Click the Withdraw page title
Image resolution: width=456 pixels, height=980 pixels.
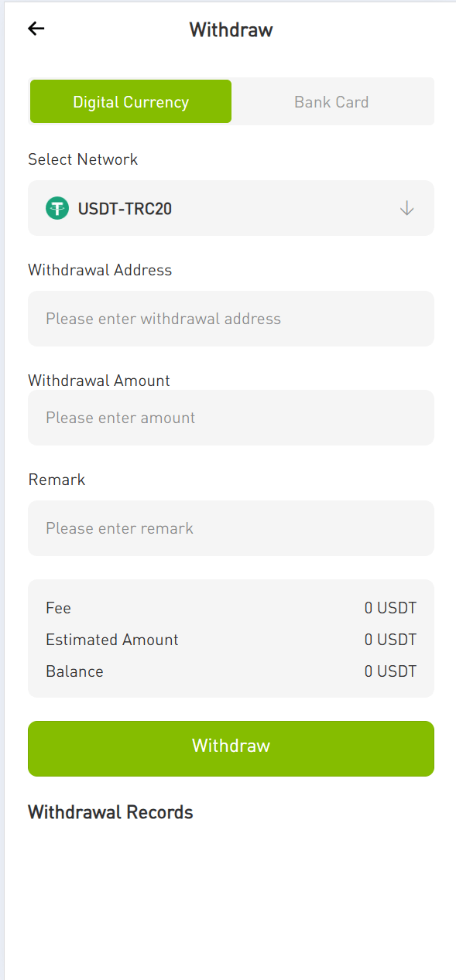click(x=231, y=30)
